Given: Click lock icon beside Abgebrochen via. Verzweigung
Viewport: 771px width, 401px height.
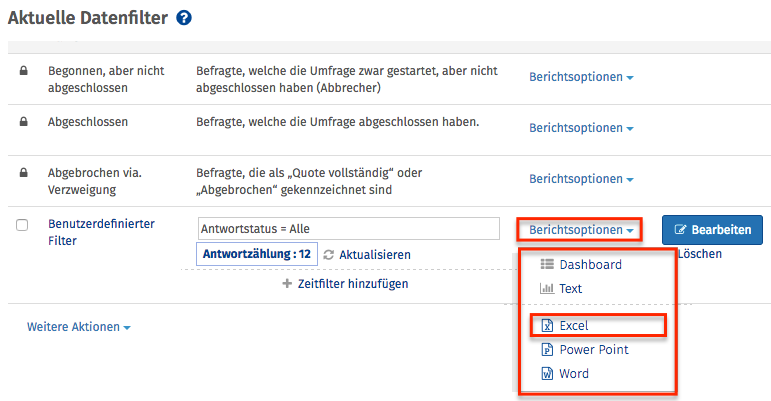Looking at the screenshot, I should coord(23,173).
